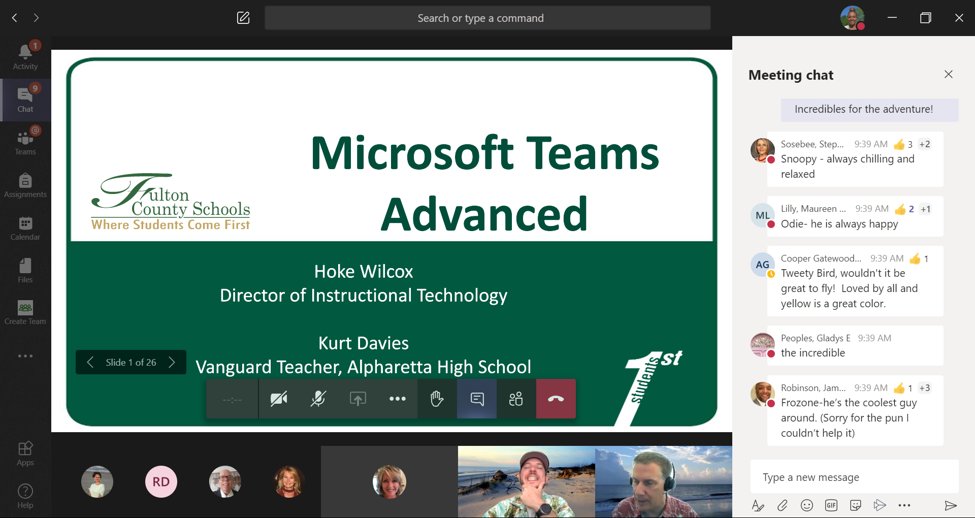Screen dimensions: 975x518
Task: Toggle the meeting chat panel
Action: point(477,399)
